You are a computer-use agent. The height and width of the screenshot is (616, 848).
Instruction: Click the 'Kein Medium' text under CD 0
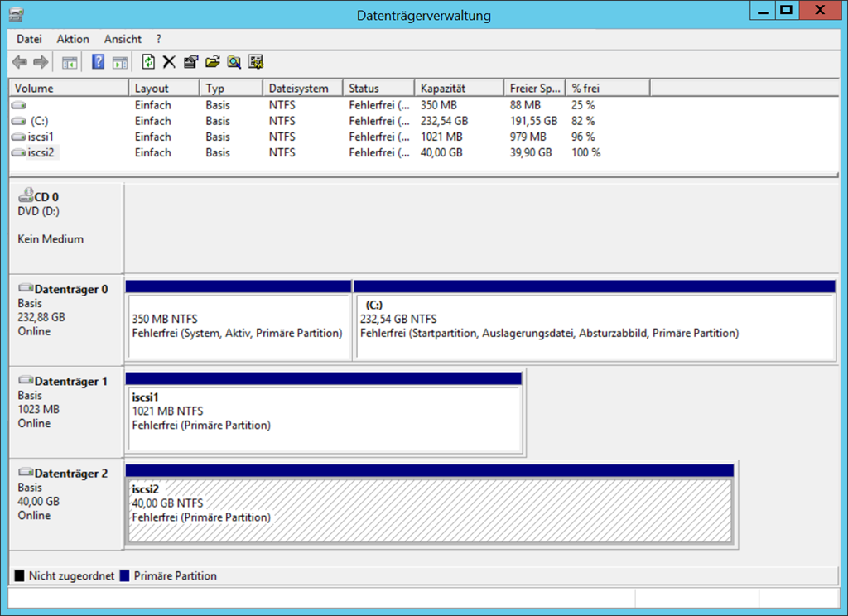pyautogui.click(x=51, y=239)
